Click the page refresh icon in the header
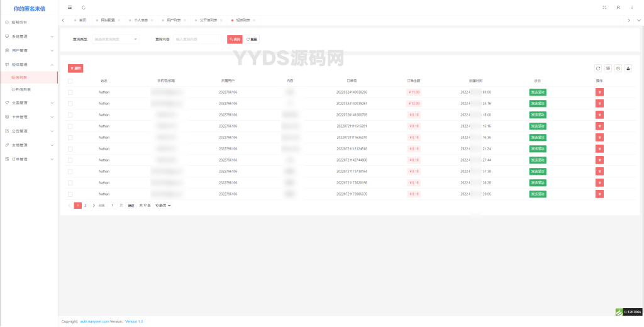This screenshot has width=644, height=327. point(84,8)
